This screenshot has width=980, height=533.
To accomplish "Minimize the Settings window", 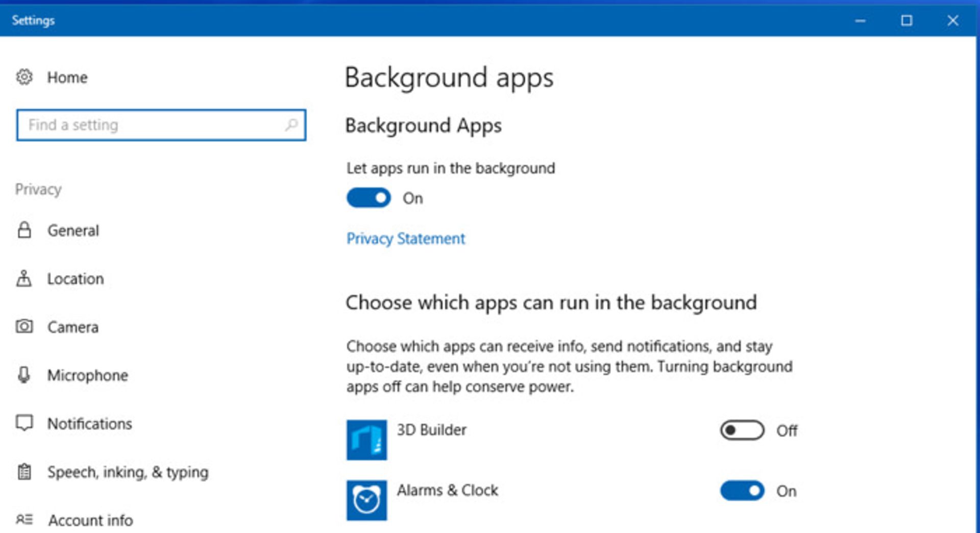I will pos(861,20).
